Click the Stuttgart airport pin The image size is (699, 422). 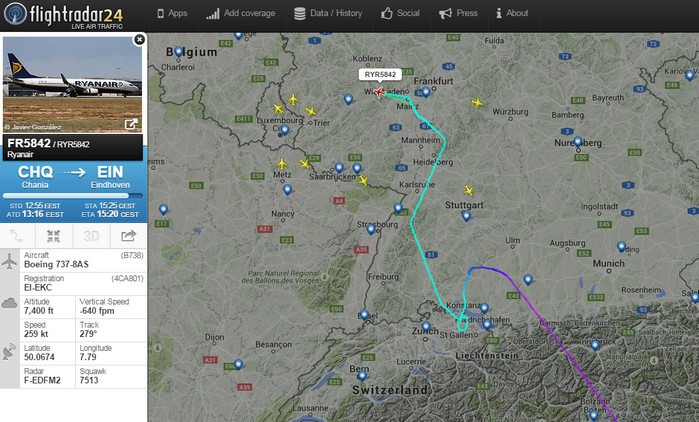(464, 216)
